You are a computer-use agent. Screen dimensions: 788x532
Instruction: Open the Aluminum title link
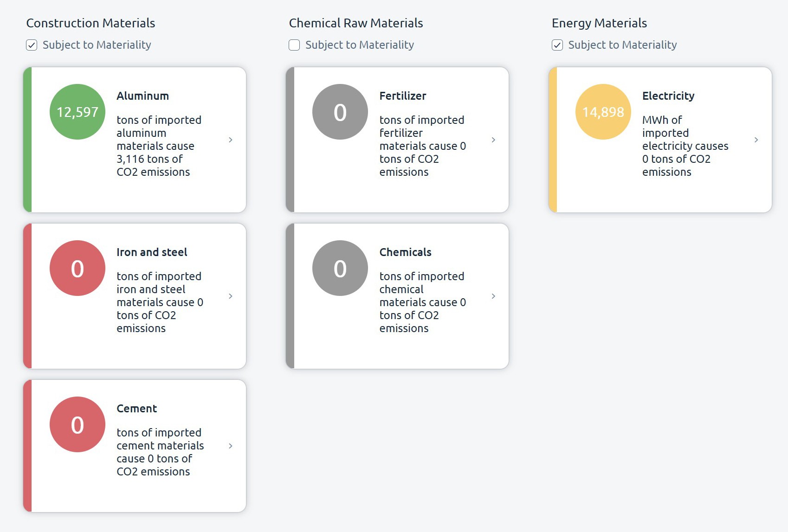(x=143, y=96)
